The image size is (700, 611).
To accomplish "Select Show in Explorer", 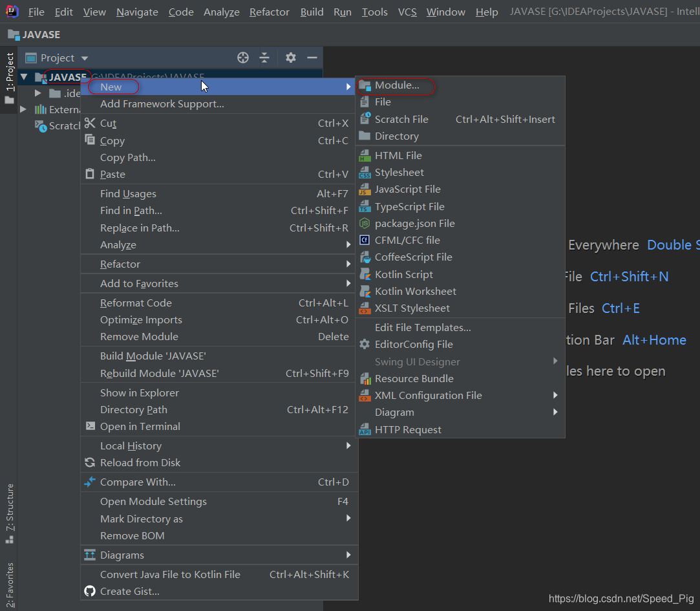I will point(219,392).
